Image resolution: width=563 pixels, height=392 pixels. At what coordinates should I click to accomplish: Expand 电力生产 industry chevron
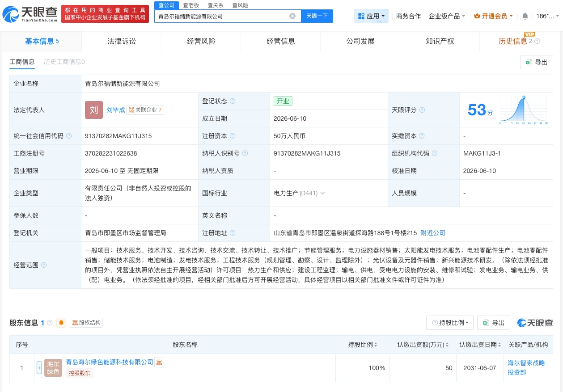(322, 193)
